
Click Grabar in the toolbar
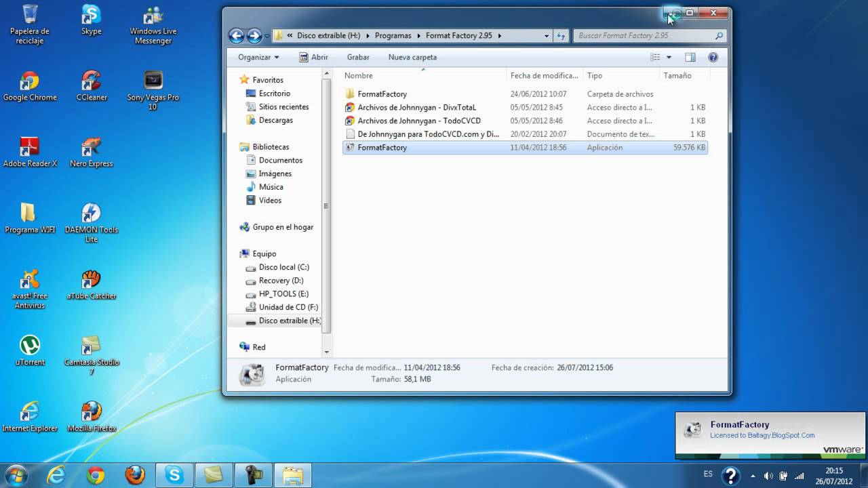tap(358, 58)
